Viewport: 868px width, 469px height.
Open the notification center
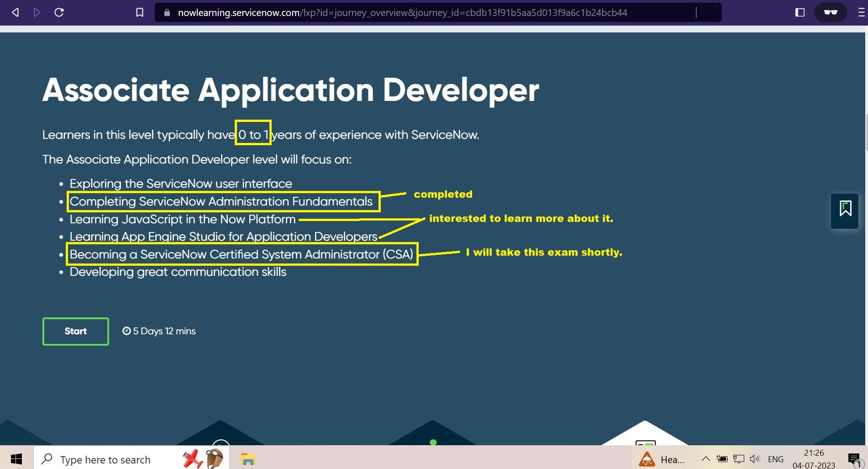853,459
